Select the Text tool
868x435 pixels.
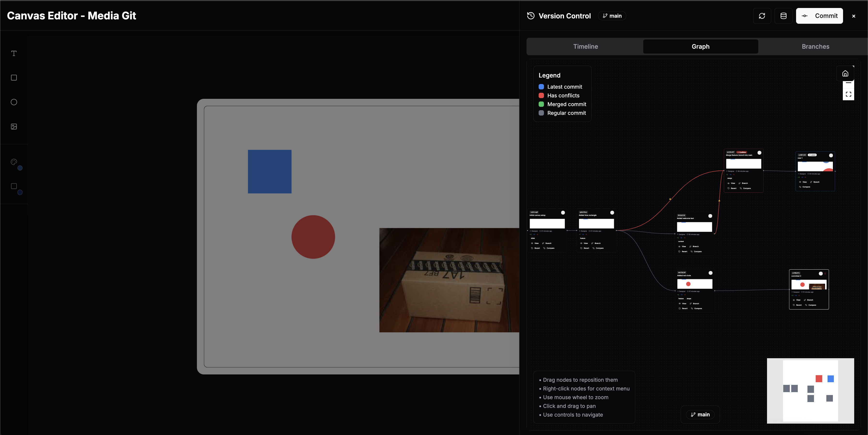tap(14, 53)
